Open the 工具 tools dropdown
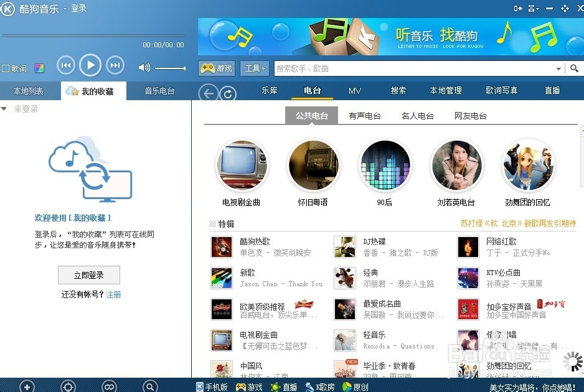This screenshot has width=584, height=392. point(255,68)
